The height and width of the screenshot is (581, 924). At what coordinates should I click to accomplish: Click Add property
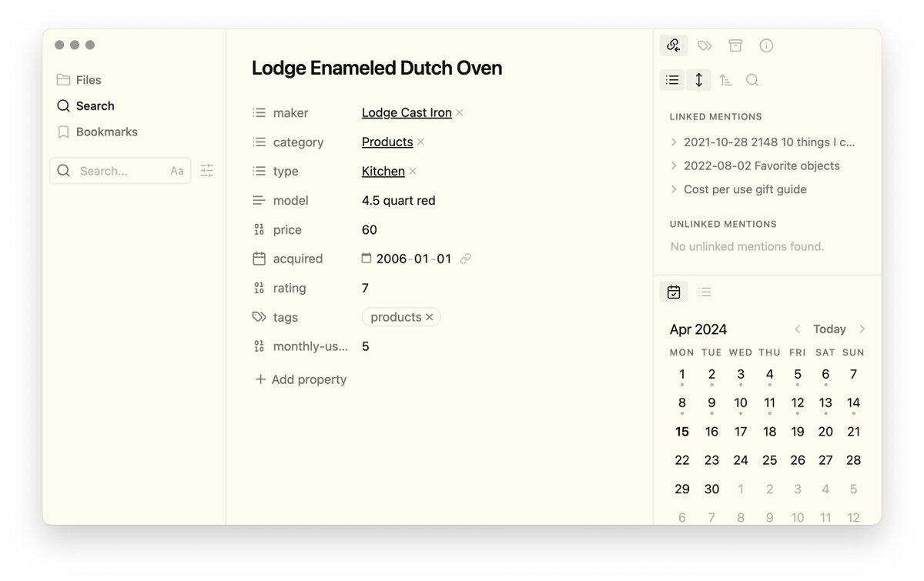pyautogui.click(x=301, y=379)
